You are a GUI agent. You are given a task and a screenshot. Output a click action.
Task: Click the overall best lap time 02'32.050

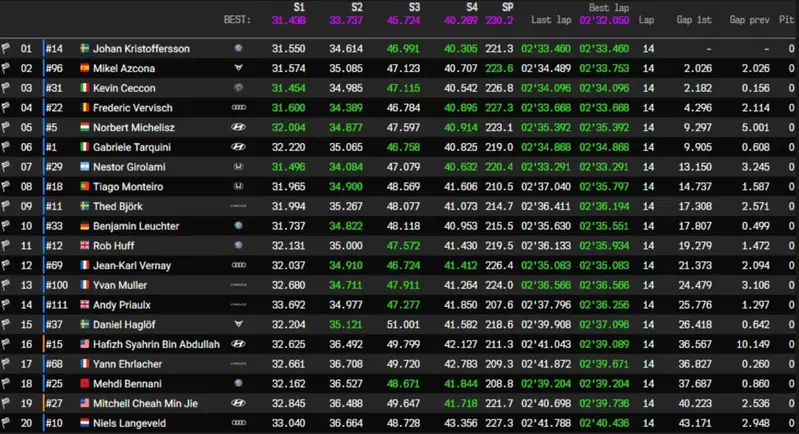point(604,20)
